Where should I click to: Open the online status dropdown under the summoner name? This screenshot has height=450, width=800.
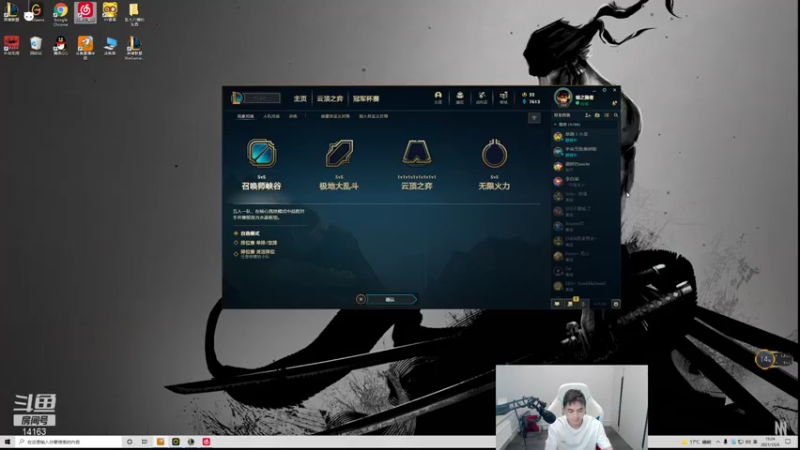[581, 103]
